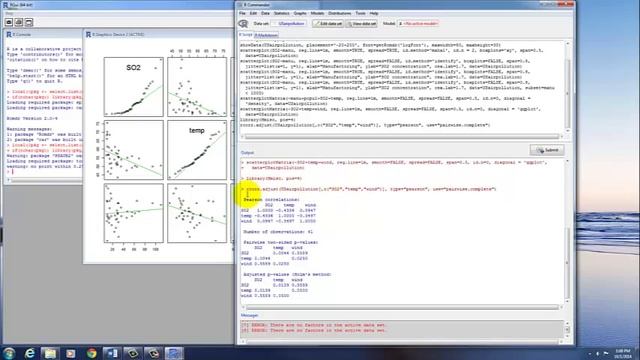The width and height of the screenshot is (640, 360).
Task: Open the Models menu
Action: [317, 13]
